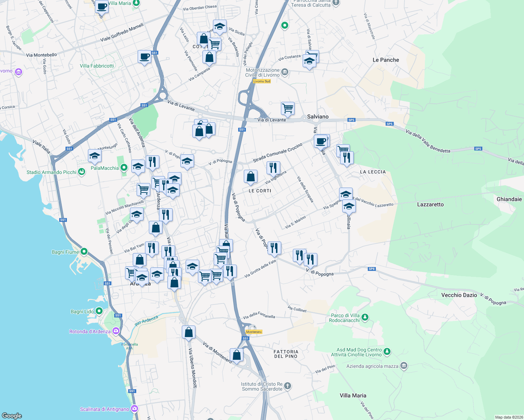This screenshot has width=524, height=420.
Task: Select the Rotonda d'Ardenza attraction marker
Action: pos(116,330)
